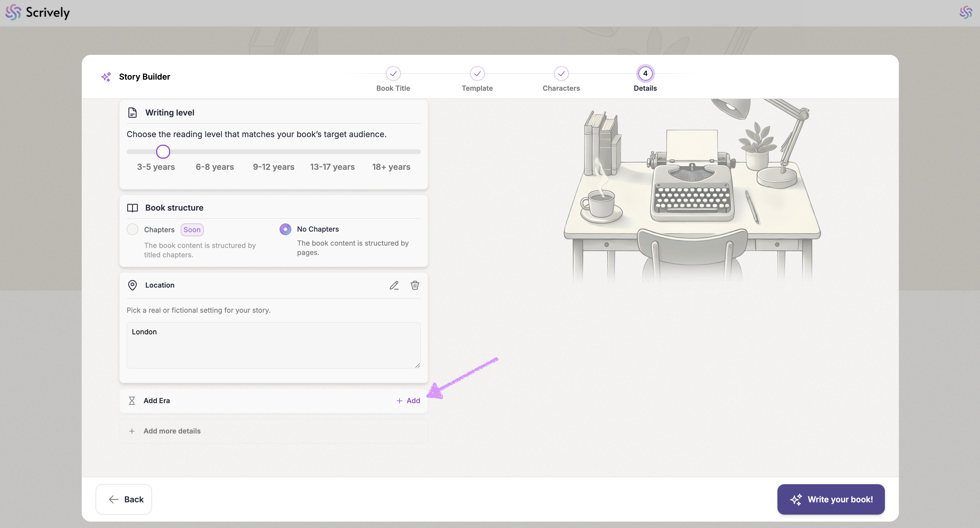Click the hourglass icon beside Add Era
Image resolution: width=980 pixels, height=528 pixels.
point(132,401)
